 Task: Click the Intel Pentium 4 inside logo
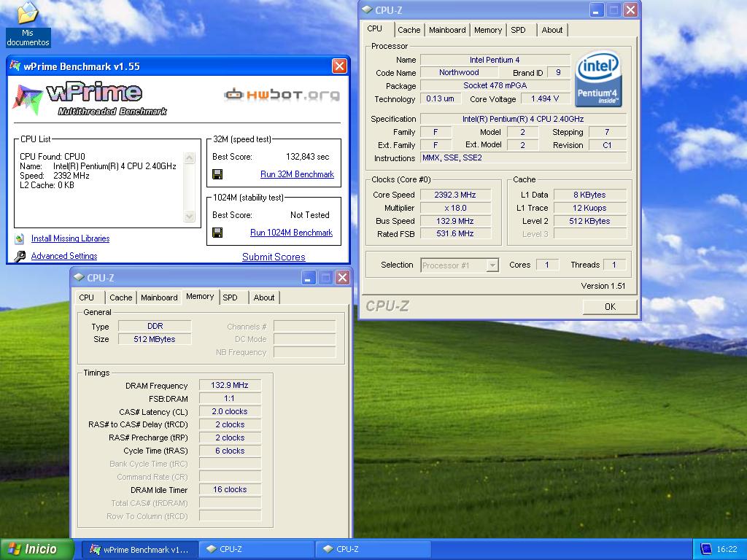[x=597, y=79]
